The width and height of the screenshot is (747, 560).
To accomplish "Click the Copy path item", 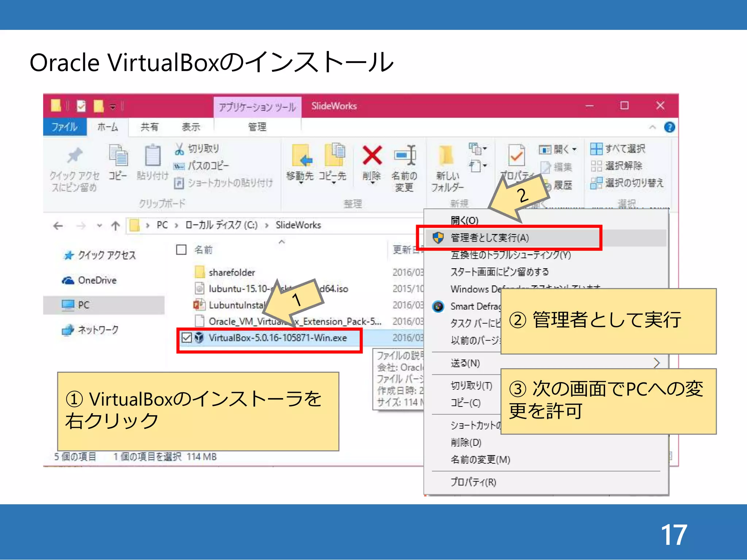I will pyautogui.click(x=201, y=166).
